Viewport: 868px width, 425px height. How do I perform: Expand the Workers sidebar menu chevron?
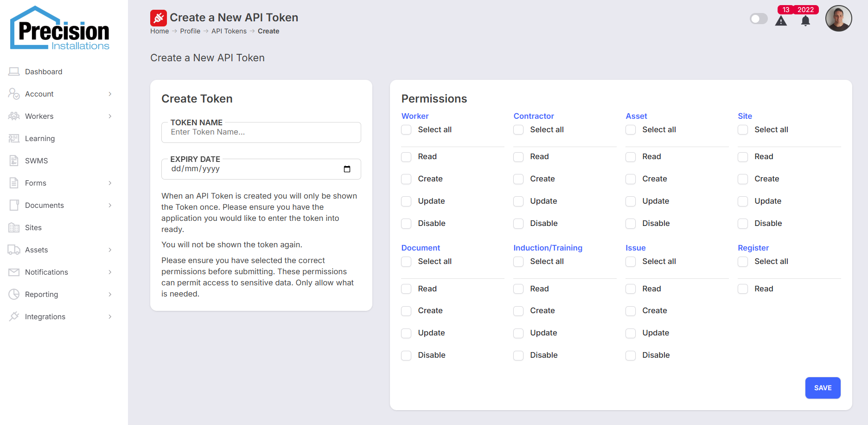tap(110, 116)
